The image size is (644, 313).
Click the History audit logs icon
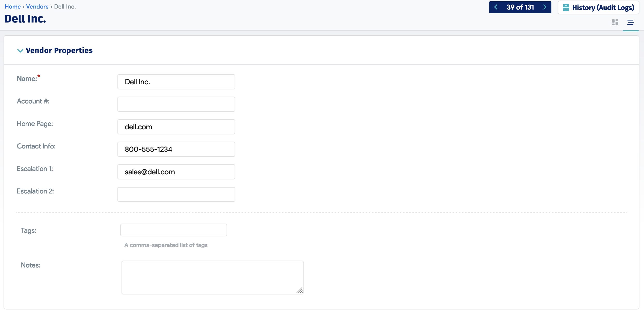click(566, 8)
